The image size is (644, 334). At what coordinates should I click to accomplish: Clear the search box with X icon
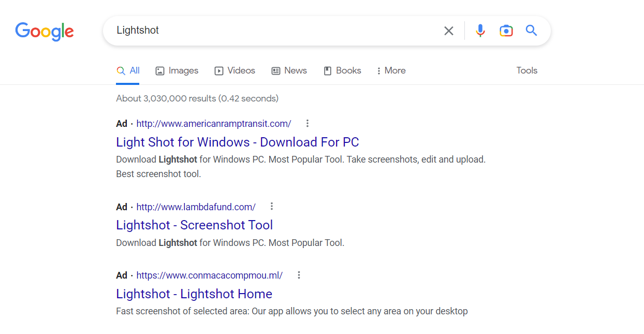[x=449, y=31]
